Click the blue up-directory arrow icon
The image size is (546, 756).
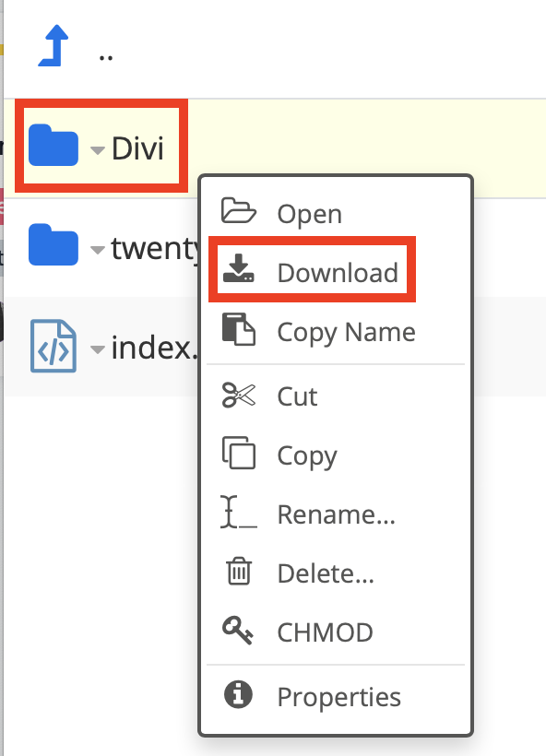tap(53, 45)
